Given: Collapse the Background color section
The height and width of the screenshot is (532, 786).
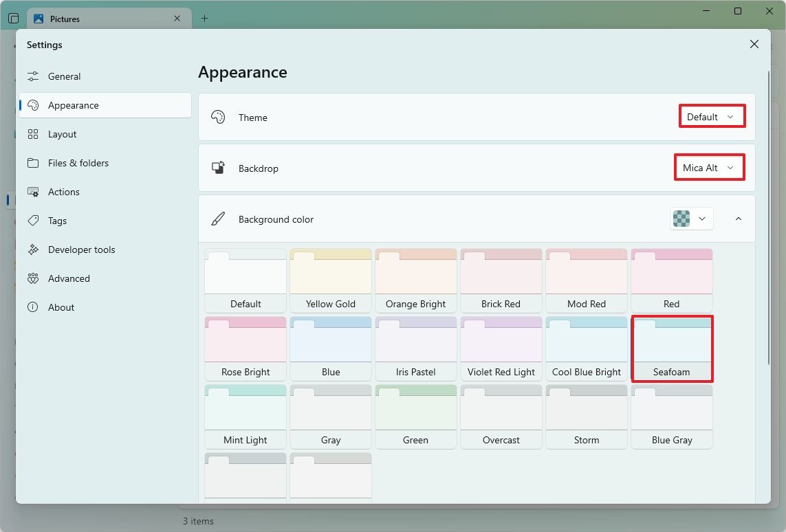Looking at the screenshot, I should pos(738,219).
